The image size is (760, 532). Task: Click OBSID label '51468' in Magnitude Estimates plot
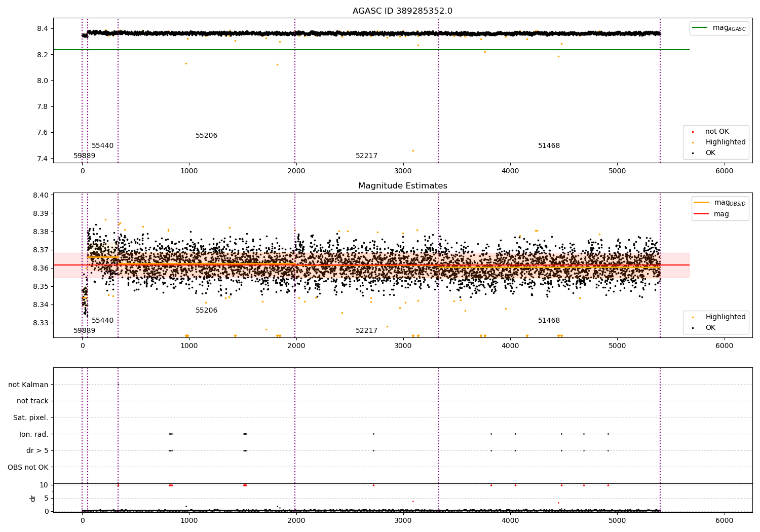click(549, 321)
